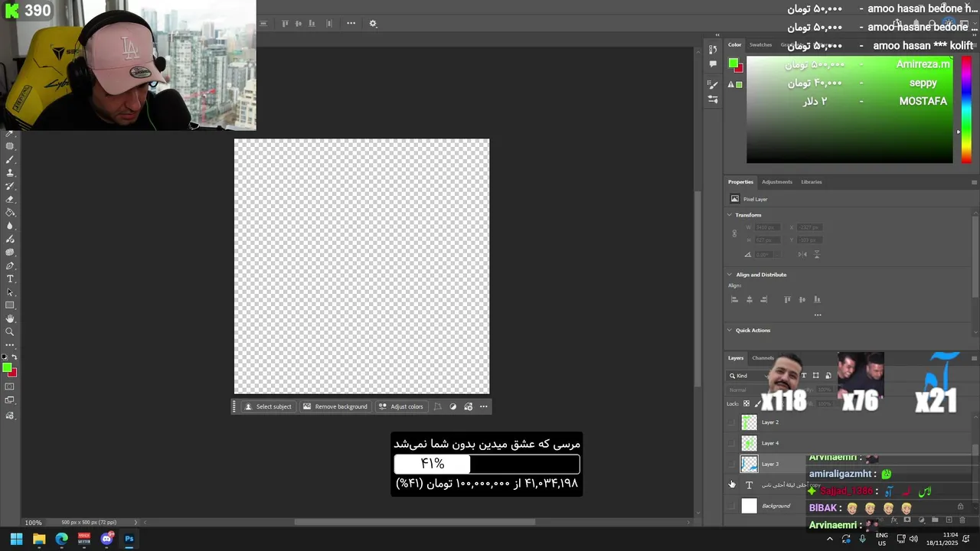
Task: Select the Pen tool
Action: [x=10, y=266]
